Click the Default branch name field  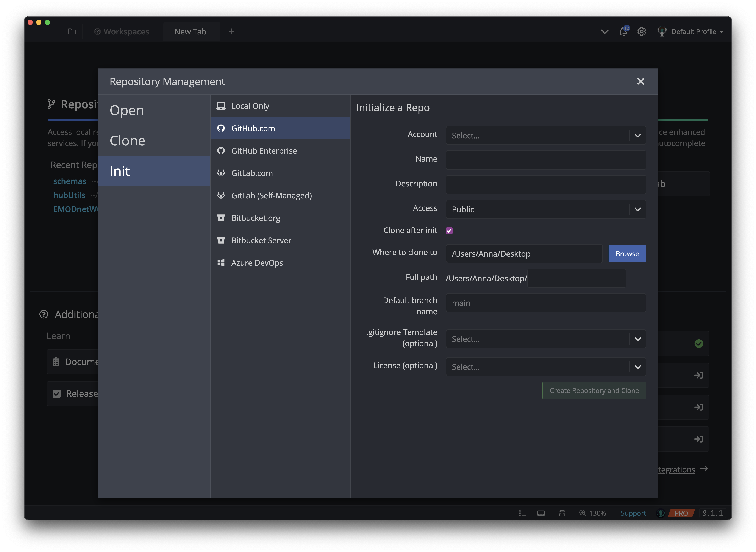click(x=545, y=303)
